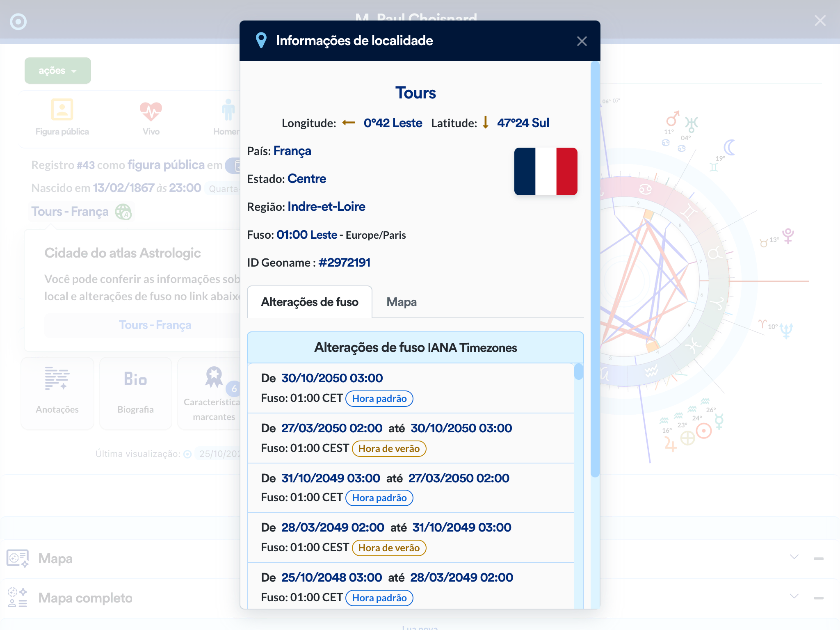Open the Anotações card
The image size is (840, 630).
pos(57,393)
